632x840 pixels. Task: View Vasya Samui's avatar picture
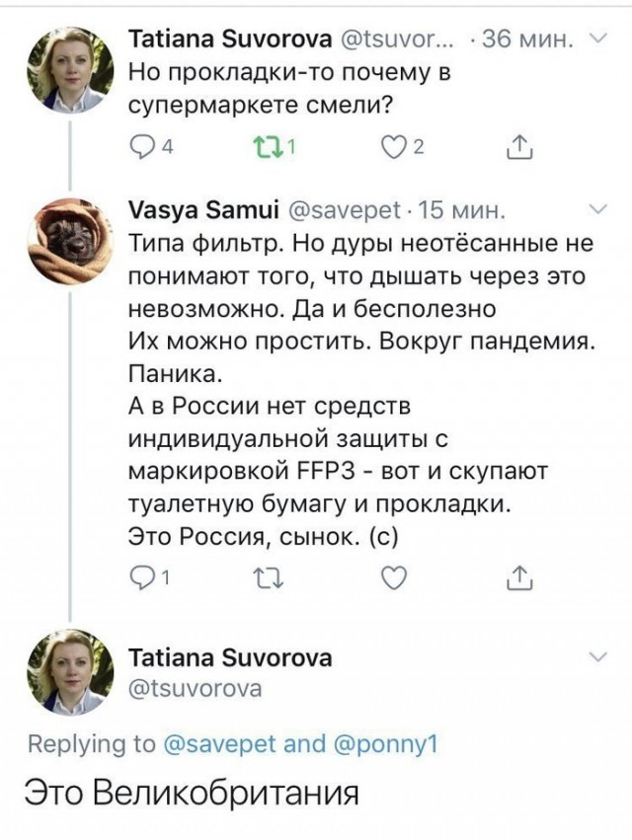coord(67,240)
